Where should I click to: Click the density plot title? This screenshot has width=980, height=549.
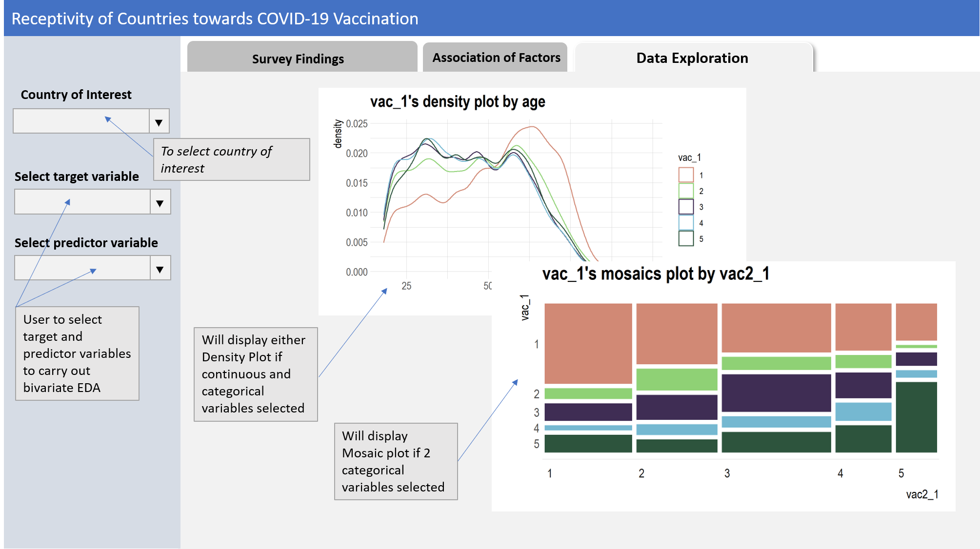(458, 102)
